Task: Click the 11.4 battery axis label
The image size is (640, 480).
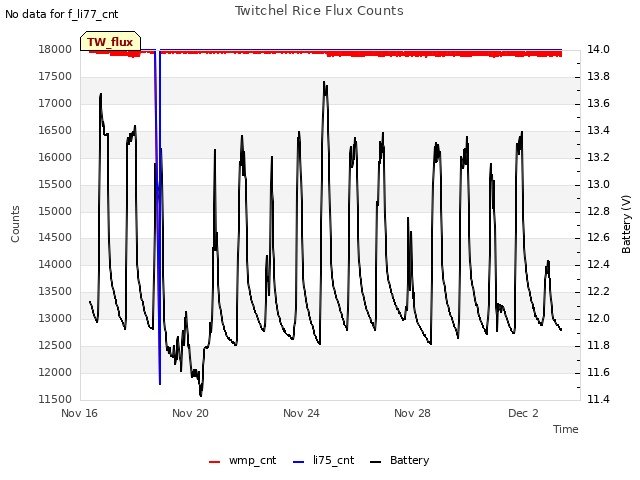Action: click(x=598, y=399)
